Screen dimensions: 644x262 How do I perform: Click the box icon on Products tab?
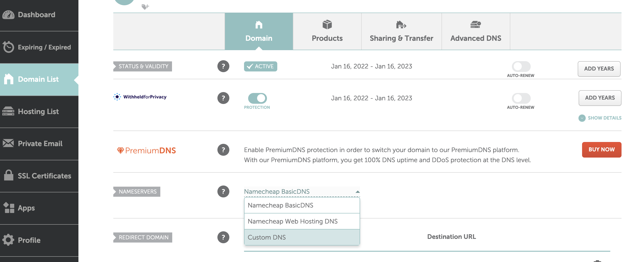click(x=327, y=25)
